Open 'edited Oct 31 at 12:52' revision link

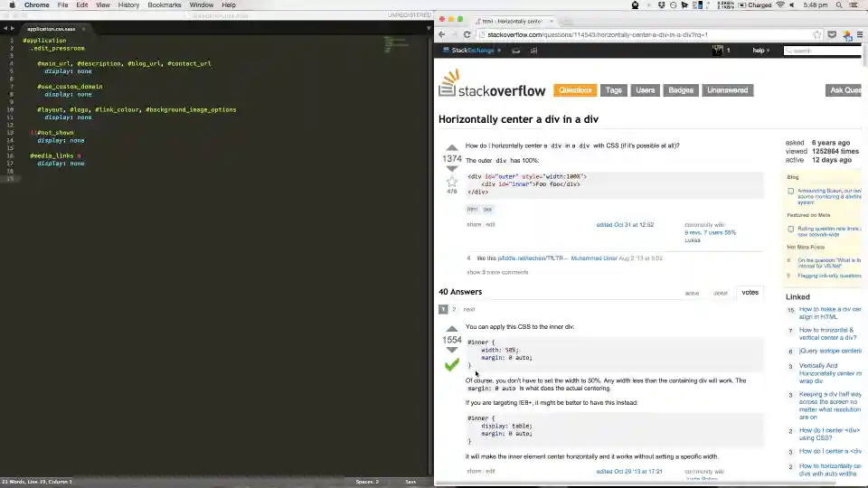(x=625, y=225)
